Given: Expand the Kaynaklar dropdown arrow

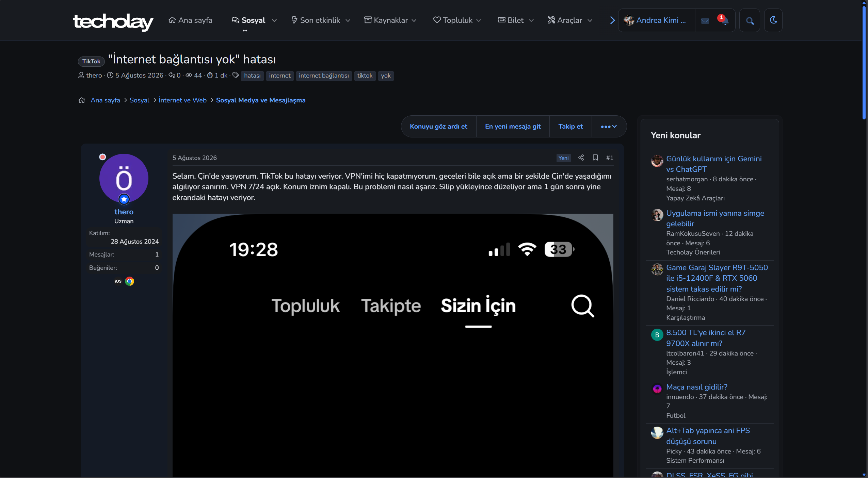Looking at the screenshot, I should (414, 21).
